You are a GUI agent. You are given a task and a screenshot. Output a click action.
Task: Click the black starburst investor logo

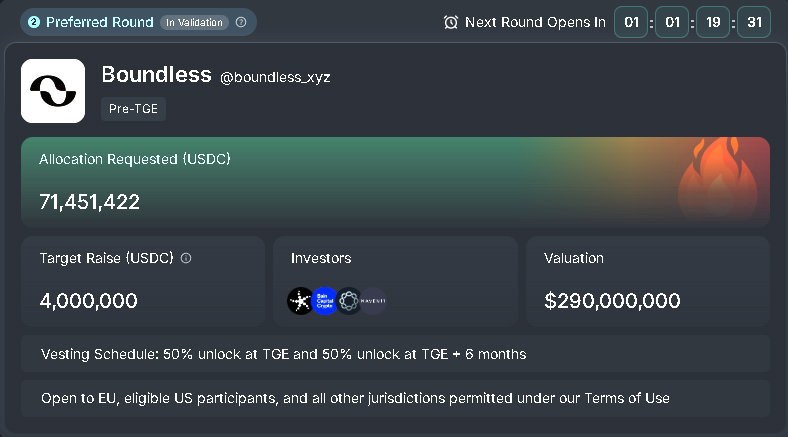(x=300, y=301)
